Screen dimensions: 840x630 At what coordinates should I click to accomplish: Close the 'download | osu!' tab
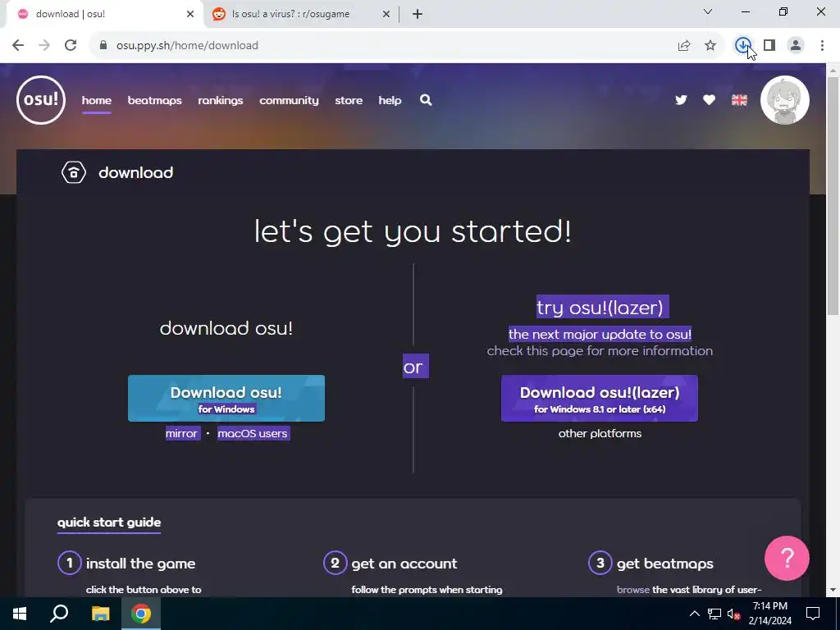tap(190, 15)
